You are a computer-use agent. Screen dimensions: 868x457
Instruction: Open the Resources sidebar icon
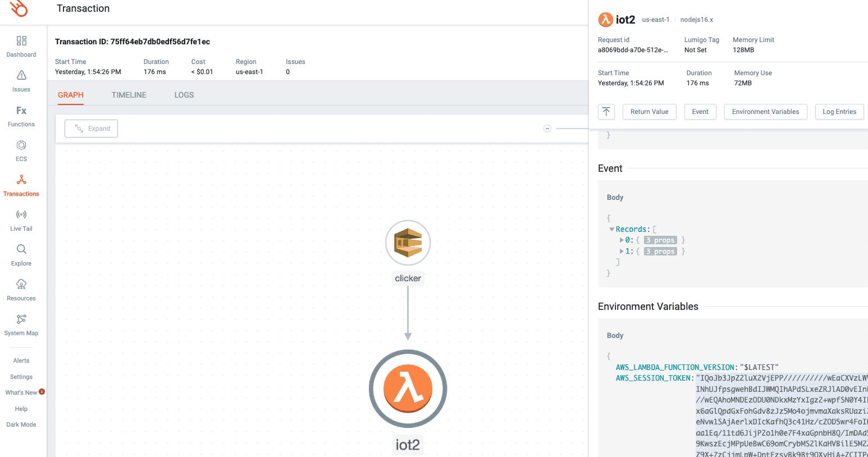[x=21, y=284]
